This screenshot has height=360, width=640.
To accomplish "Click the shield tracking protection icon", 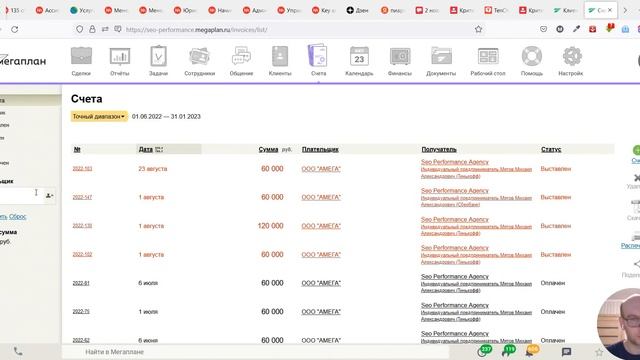I will point(80,29).
